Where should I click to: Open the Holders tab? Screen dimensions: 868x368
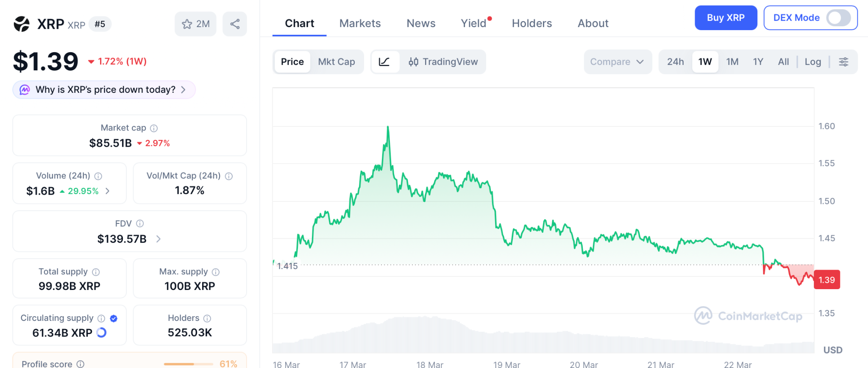[x=531, y=23]
